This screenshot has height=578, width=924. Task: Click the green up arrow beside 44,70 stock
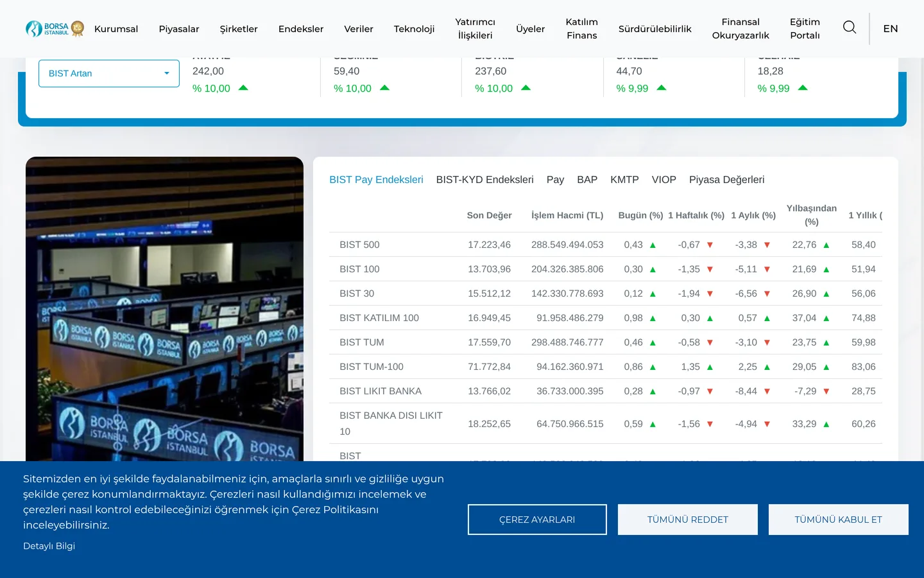pos(662,88)
